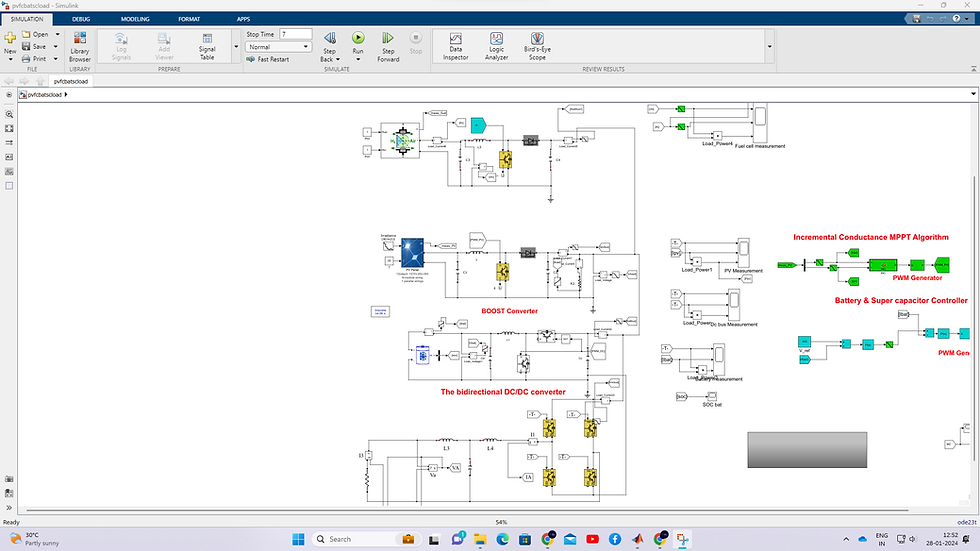Click the Area box palette icon
This screenshot has width=980, height=551.
9,186
